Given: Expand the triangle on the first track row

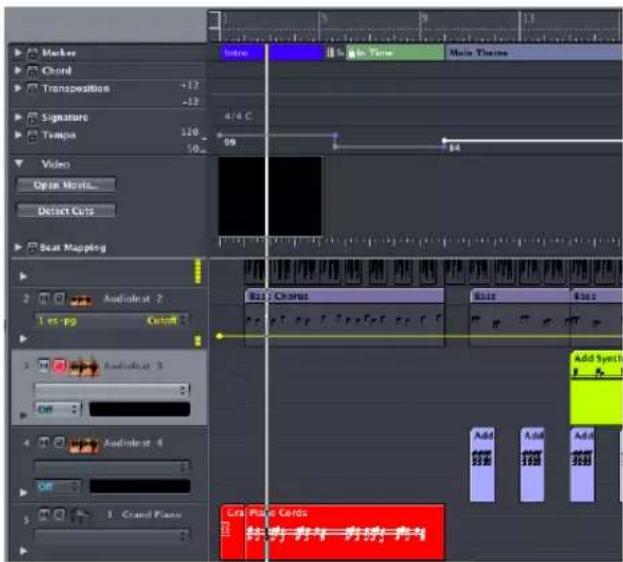Looking at the screenshot, I should tap(23, 276).
